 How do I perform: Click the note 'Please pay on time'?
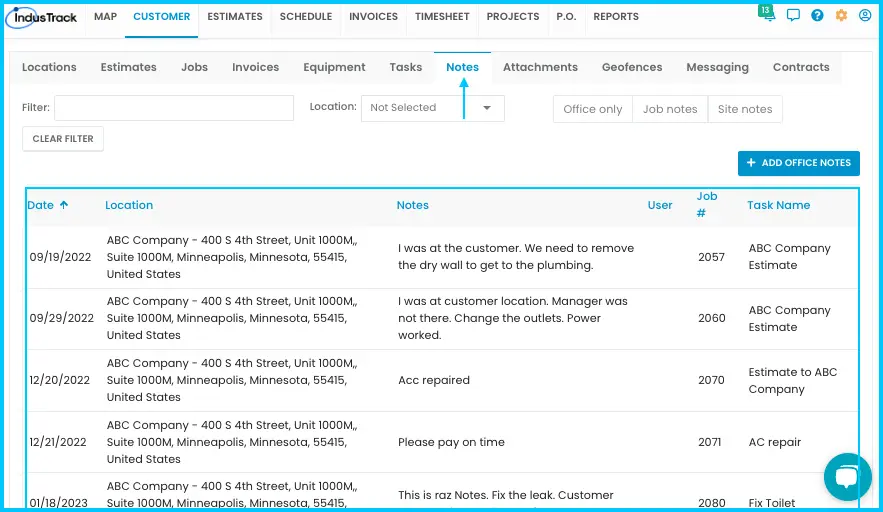click(x=451, y=442)
